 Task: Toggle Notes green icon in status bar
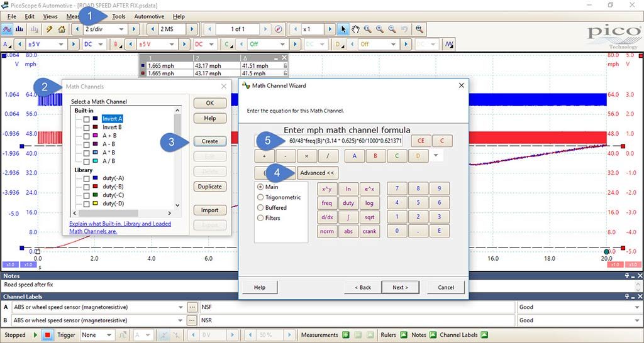pos(433,335)
